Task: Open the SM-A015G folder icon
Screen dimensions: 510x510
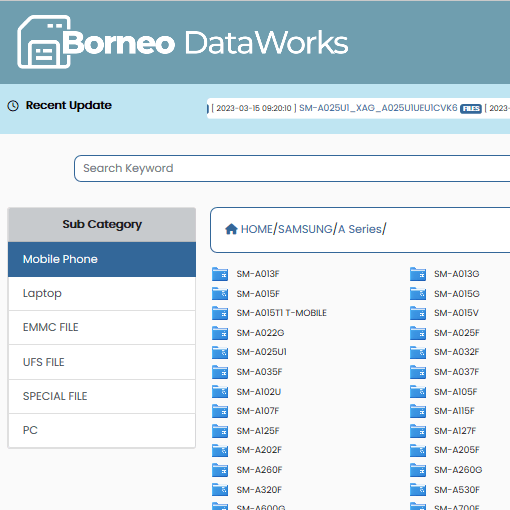Action: (418, 294)
